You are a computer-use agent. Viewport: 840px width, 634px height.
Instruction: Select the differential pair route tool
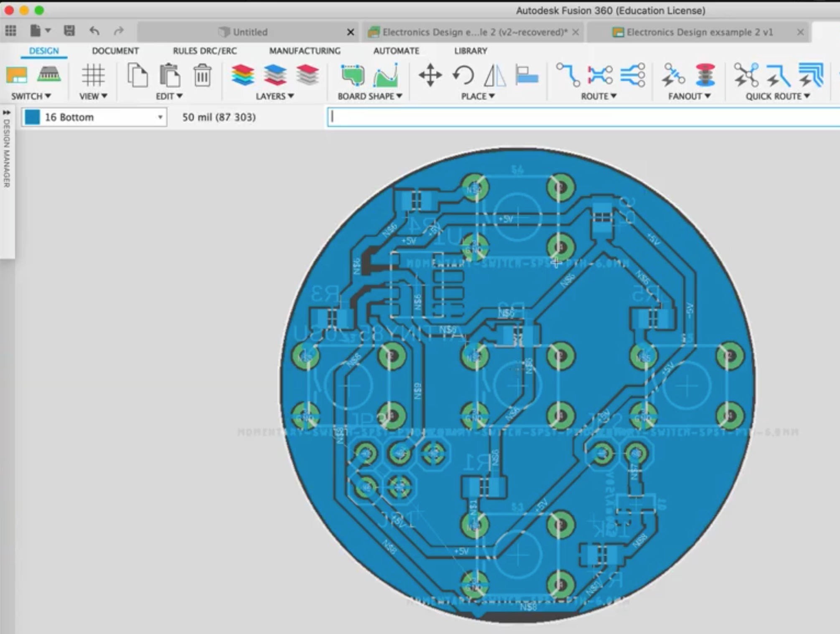(600, 75)
